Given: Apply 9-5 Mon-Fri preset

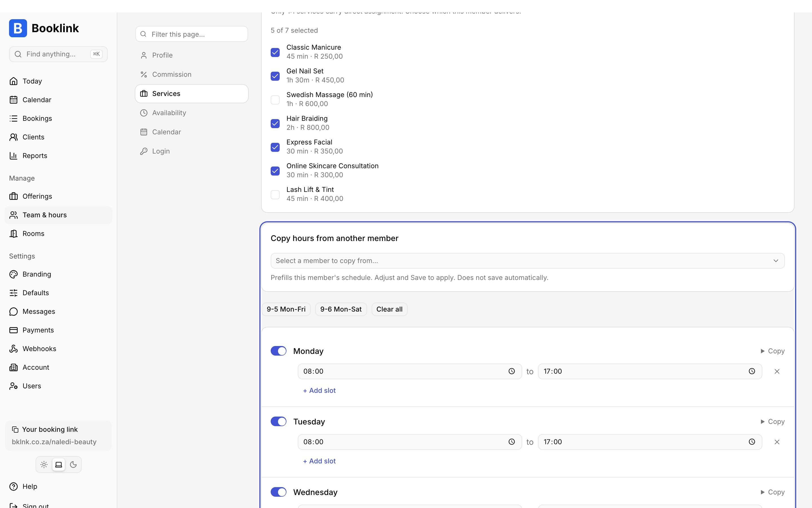Looking at the screenshot, I should (286, 309).
